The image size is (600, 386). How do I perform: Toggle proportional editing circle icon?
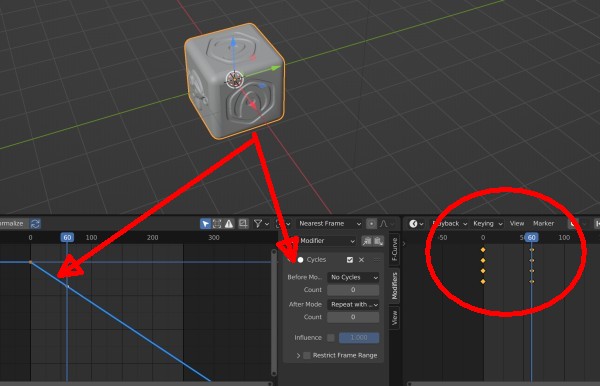(x=371, y=224)
